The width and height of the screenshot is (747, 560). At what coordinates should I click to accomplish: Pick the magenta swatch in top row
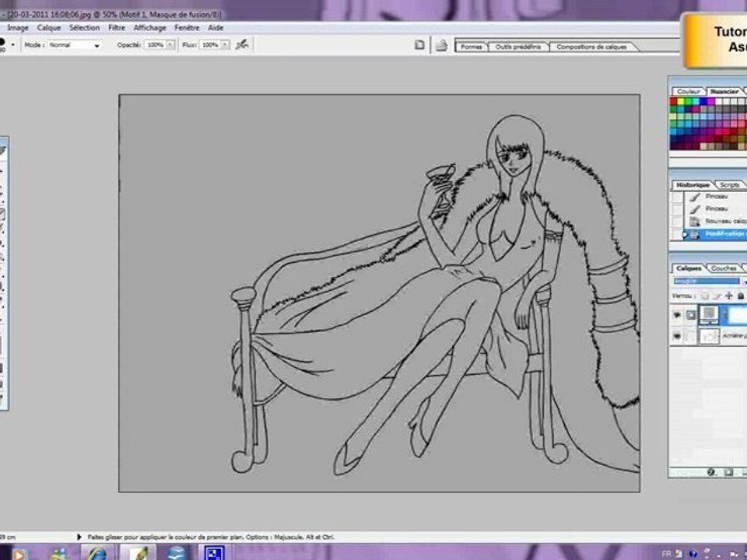pyautogui.click(x=712, y=101)
